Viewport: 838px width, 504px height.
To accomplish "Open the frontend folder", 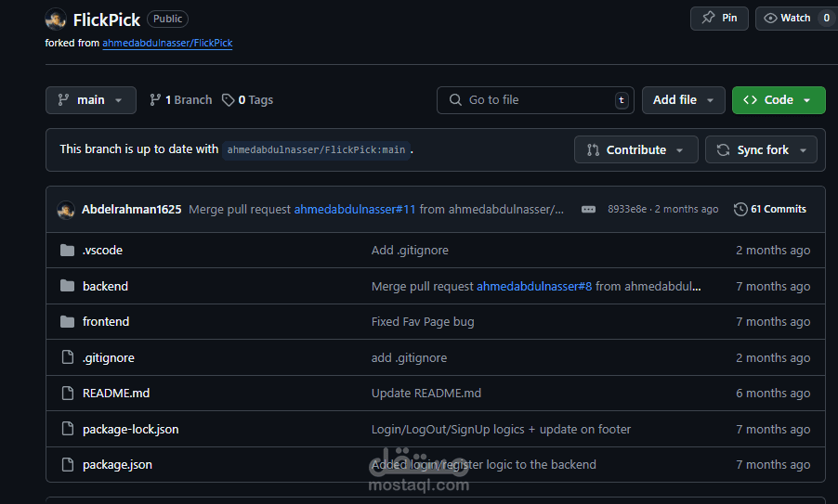I will tap(106, 321).
